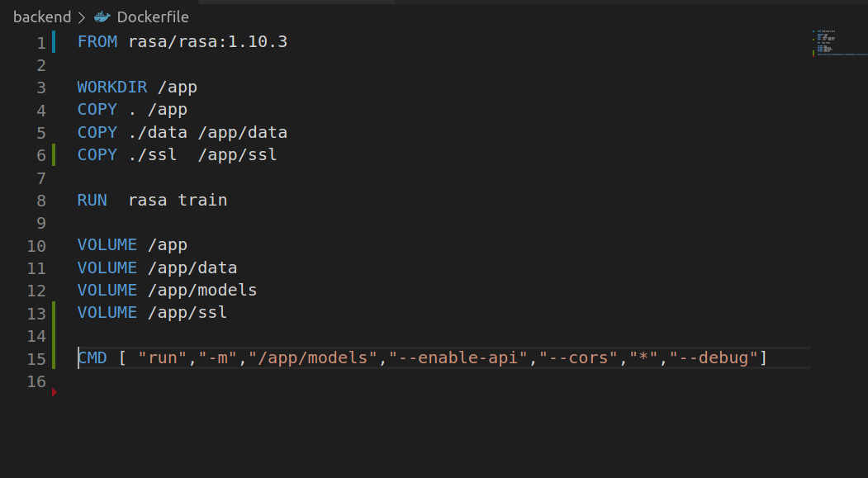
Task: Click the VOLUME /app/models line
Action: 167,290
